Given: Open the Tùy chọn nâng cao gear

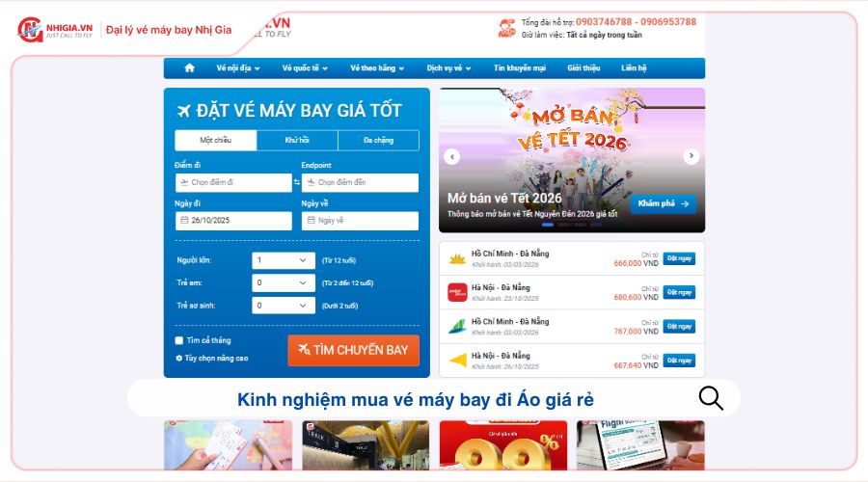Looking at the screenshot, I should [x=178, y=358].
